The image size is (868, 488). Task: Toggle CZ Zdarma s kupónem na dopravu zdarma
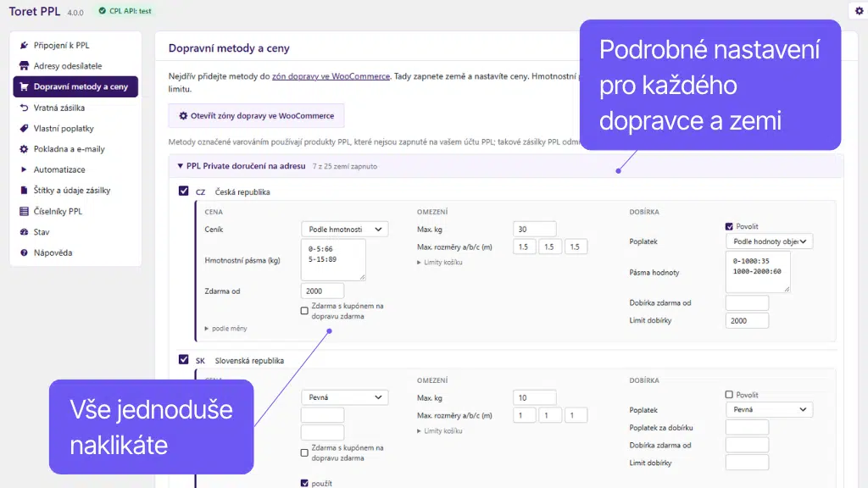[x=304, y=311]
